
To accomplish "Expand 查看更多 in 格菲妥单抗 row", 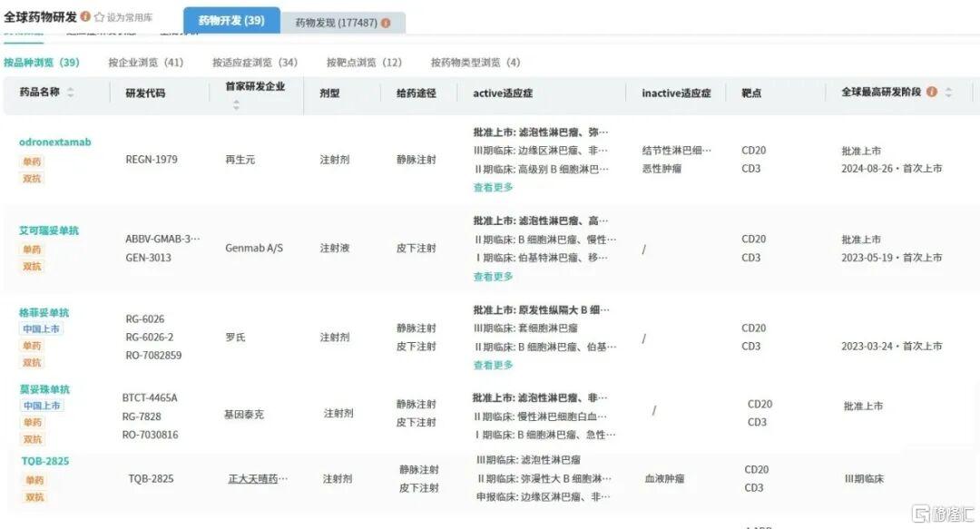I will (493, 365).
